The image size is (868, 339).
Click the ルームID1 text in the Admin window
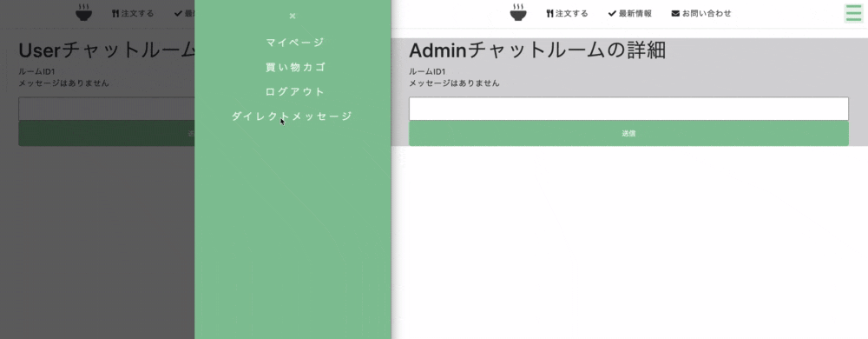(427, 71)
